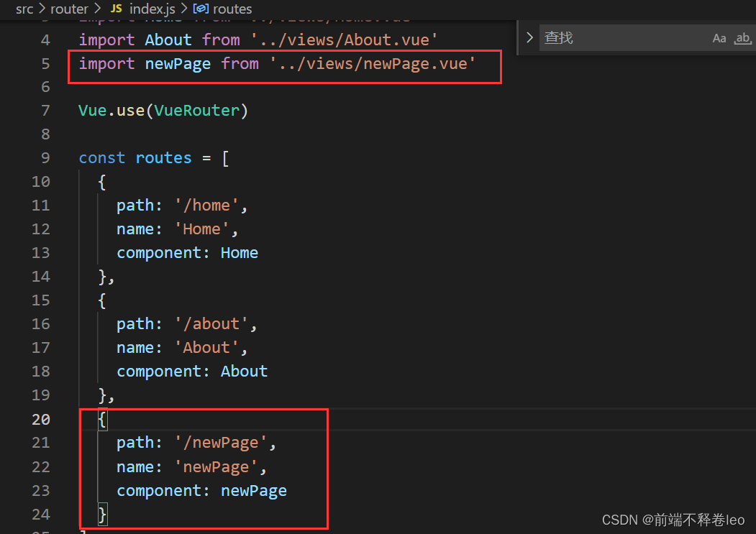
Task: Click the '/newPage' path string
Action: click(219, 442)
